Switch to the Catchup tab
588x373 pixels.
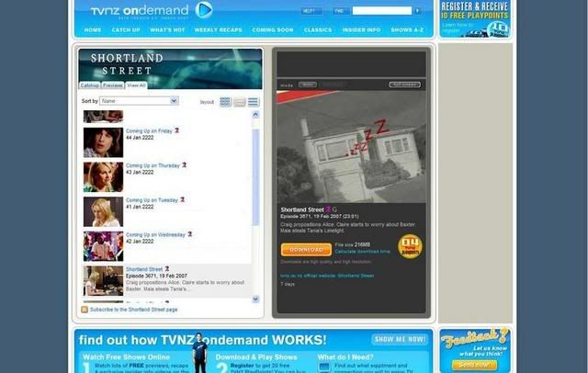pyautogui.click(x=90, y=85)
